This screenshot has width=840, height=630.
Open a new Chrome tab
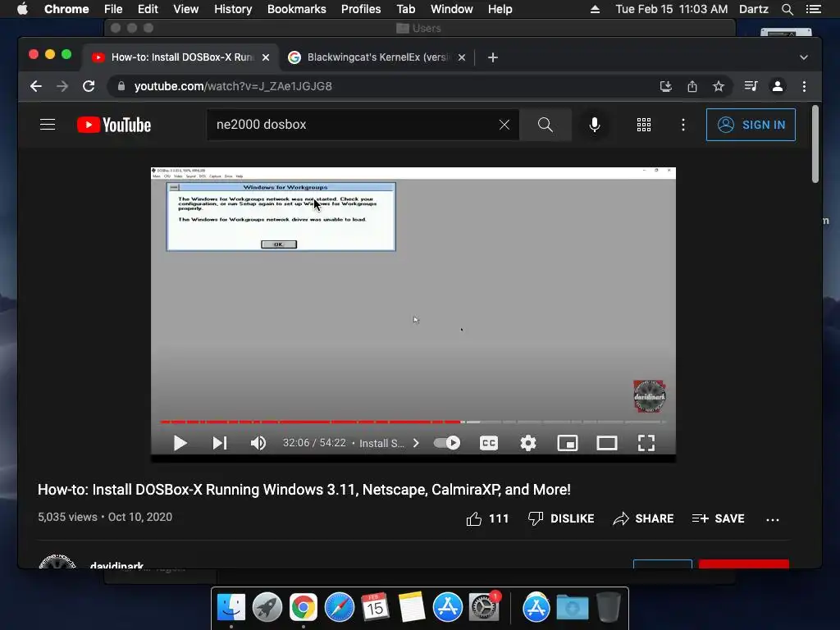point(493,57)
